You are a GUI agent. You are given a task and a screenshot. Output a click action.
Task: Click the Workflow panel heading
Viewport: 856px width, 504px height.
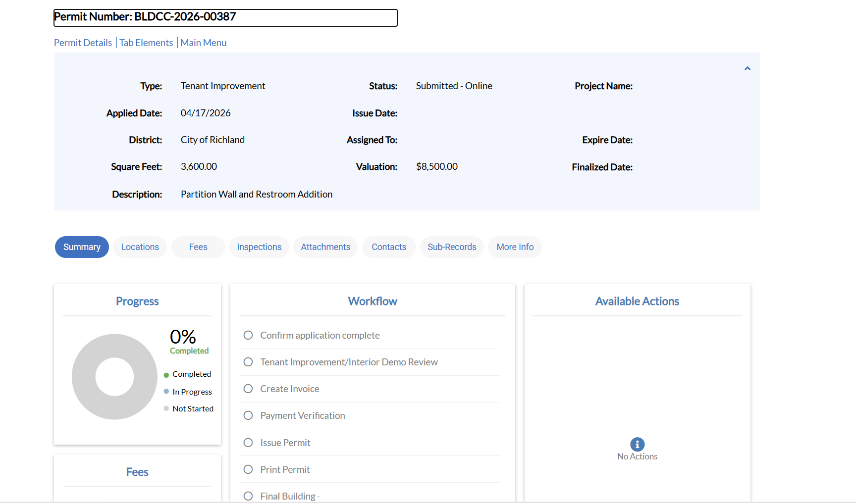click(x=373, y=301)
